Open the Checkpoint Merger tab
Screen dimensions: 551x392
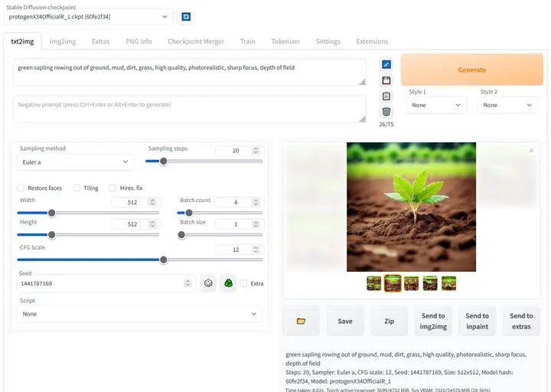[x=196, y=41]
